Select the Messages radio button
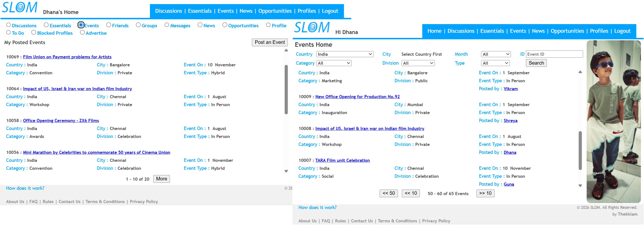Image resolution: width=644 pixels, height=225 pixels. 167,25
